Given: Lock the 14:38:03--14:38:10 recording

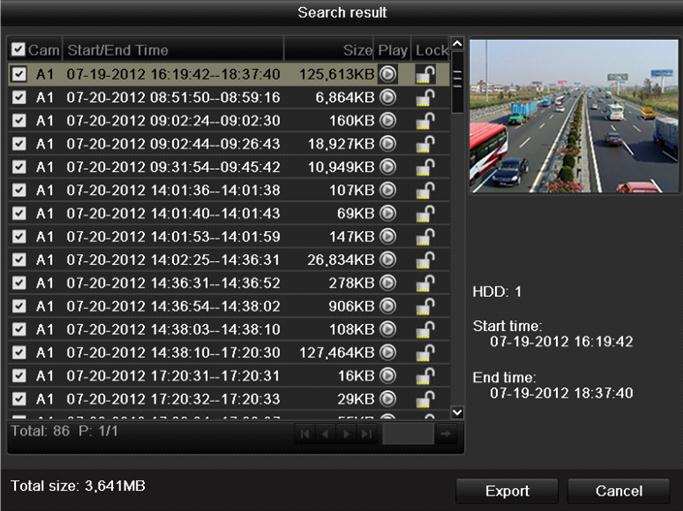Looking at the screenshot, I should (426, 329).
